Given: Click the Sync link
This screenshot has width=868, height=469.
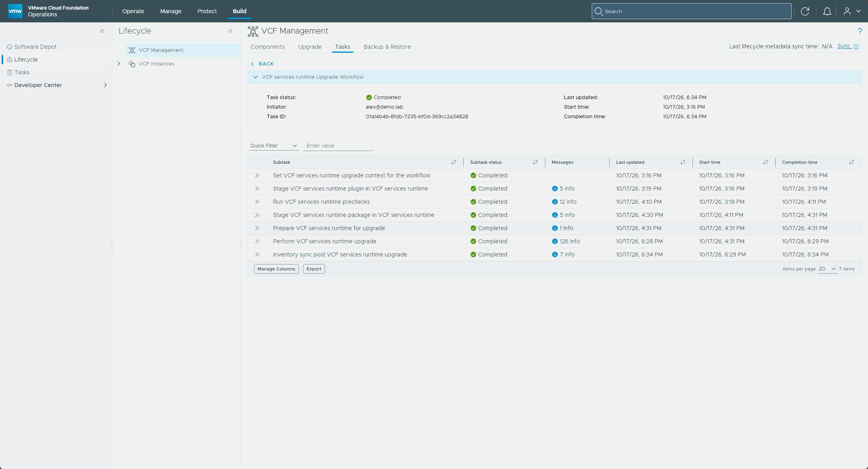Looking at the screenshot, I should [x=844, y=46].
